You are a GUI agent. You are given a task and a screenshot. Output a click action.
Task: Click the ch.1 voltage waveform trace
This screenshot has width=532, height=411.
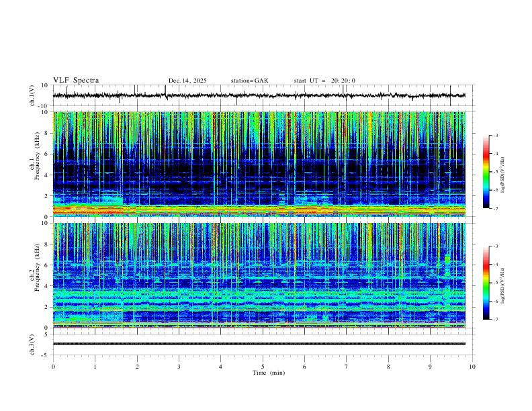click(259, 95)
